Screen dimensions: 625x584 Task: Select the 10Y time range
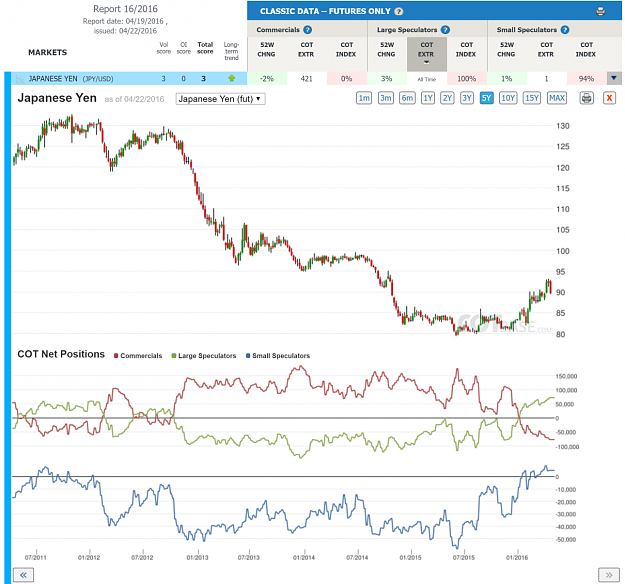(x=508, y=98)
